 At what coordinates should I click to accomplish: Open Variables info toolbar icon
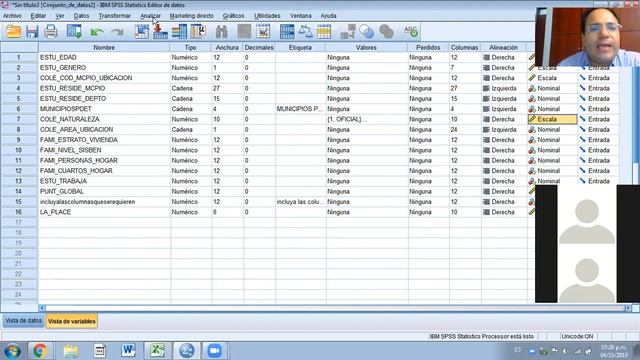coord(179,31)
